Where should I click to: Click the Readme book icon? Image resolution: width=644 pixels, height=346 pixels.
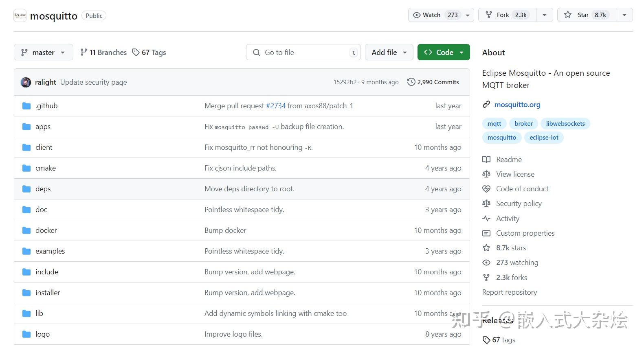pyautogui.click(x=486, y=160)
